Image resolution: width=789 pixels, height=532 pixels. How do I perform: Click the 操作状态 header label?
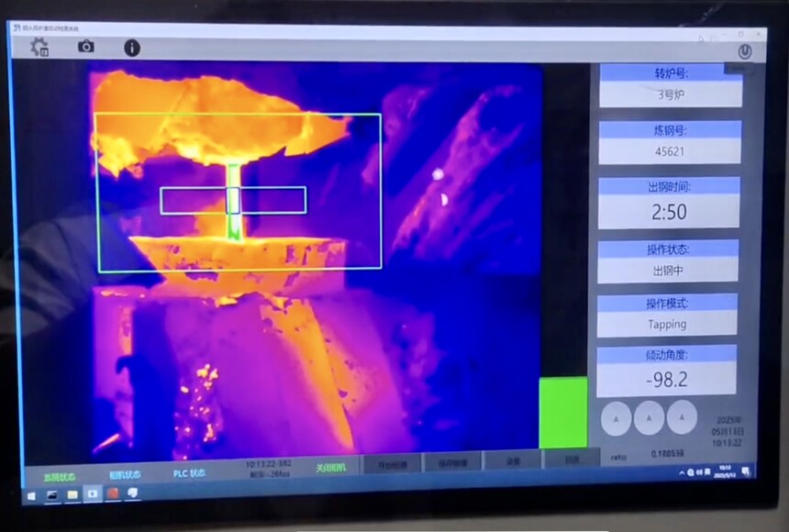pos(668,249)
